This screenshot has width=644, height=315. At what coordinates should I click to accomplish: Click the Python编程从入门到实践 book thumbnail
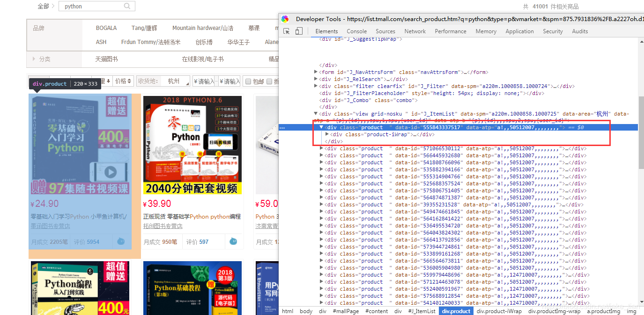tap(80, 288)
